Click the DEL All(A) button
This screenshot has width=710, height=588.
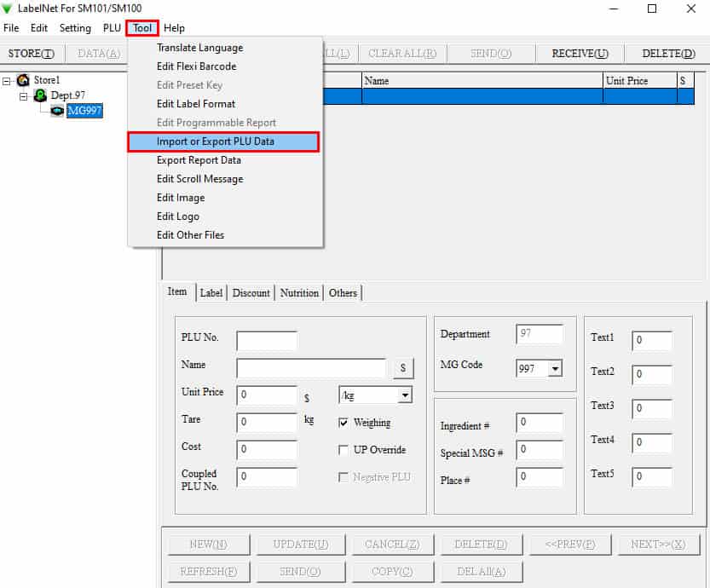click(481, 571)
